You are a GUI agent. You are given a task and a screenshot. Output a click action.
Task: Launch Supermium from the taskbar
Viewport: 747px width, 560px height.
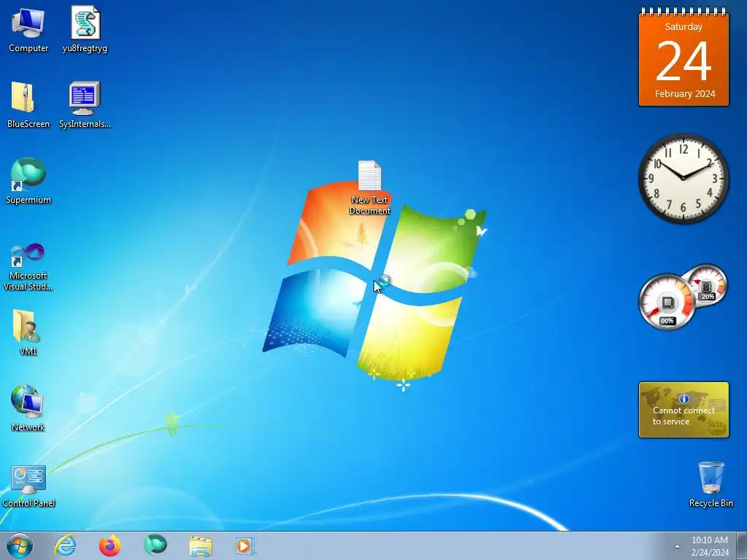pos(155,545)
